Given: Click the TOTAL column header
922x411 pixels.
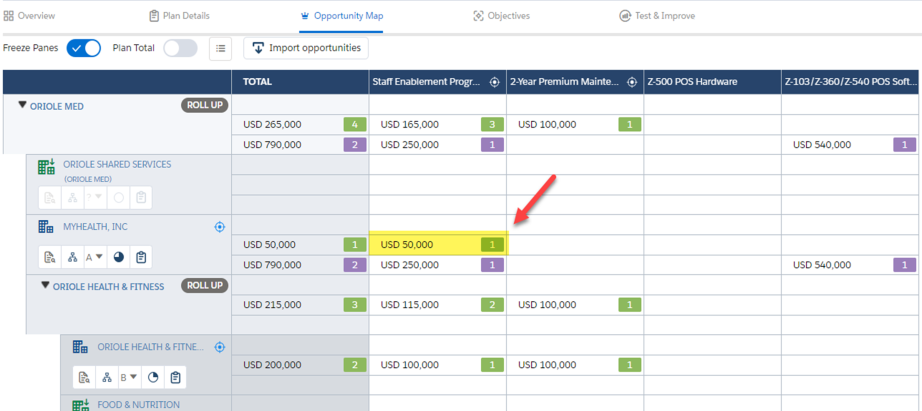Looking at the screenshot, I should pyautogui.click(x=300, y=82).
